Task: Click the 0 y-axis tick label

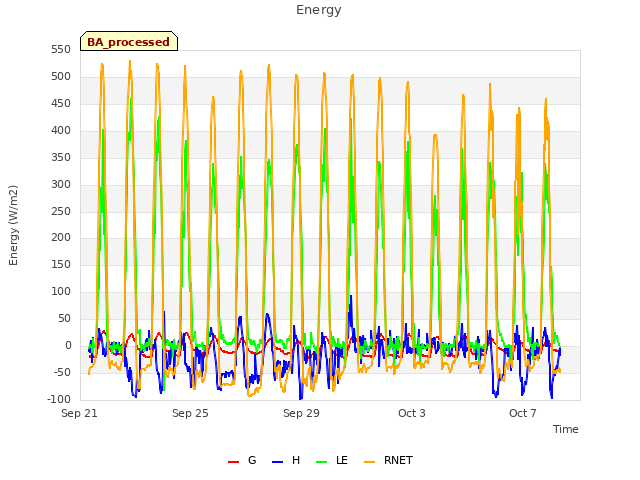Action: click(68, 345)
